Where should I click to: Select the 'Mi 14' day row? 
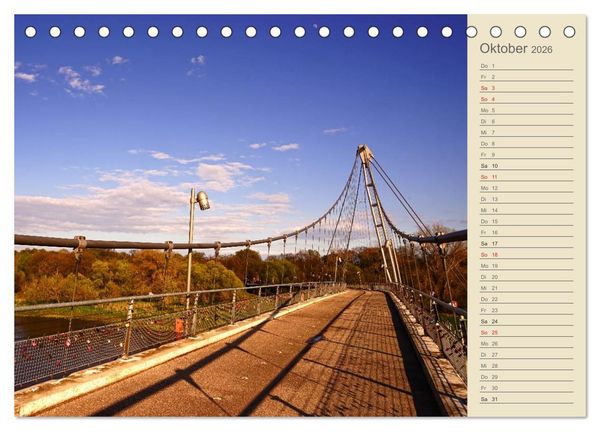(x=527, y=210)
